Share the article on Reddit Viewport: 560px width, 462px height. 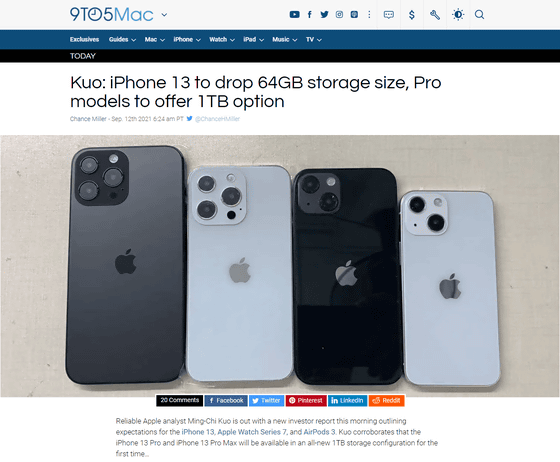[x=386, y=401]
